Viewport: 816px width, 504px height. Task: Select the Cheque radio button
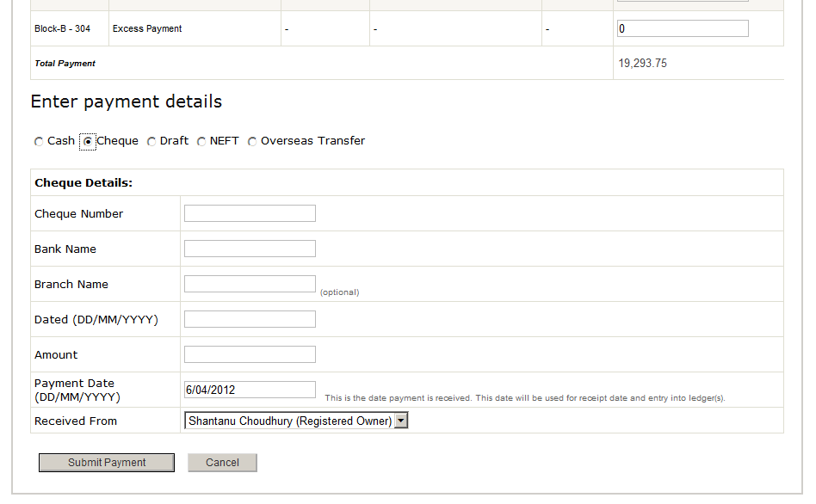(88, 141)
